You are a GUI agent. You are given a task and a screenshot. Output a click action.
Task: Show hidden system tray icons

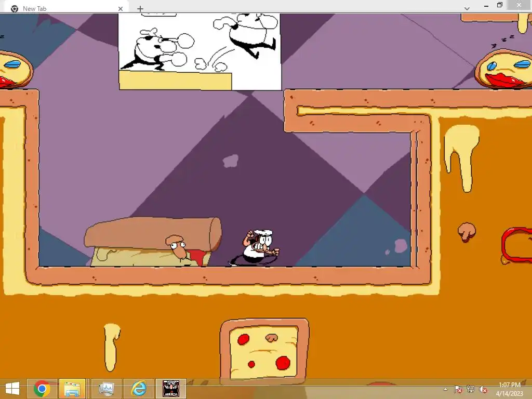pyautogui.click(x=445, y=390)
